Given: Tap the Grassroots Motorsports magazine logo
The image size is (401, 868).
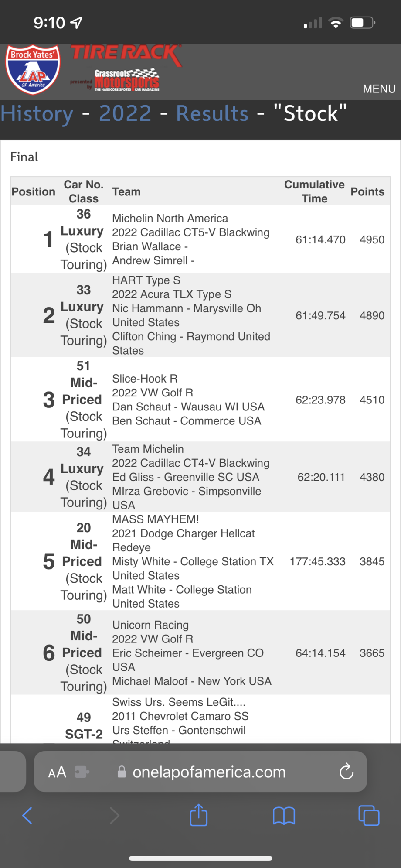Looking at the screenshot, I should point(126,80).
